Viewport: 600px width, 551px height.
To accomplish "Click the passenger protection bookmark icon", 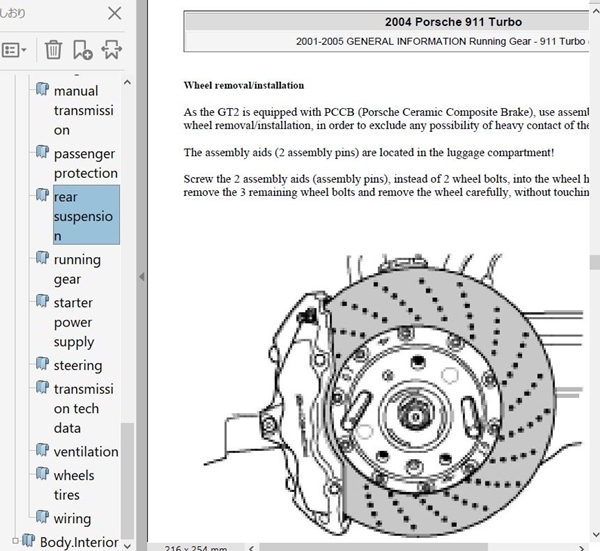I will 42,152.
